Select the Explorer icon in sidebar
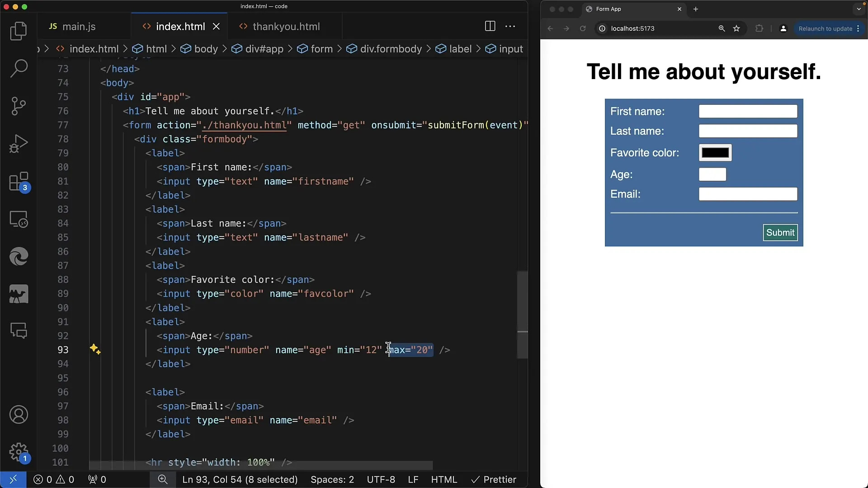The height and width of the screenshot is (488, 868). (19, 31)
